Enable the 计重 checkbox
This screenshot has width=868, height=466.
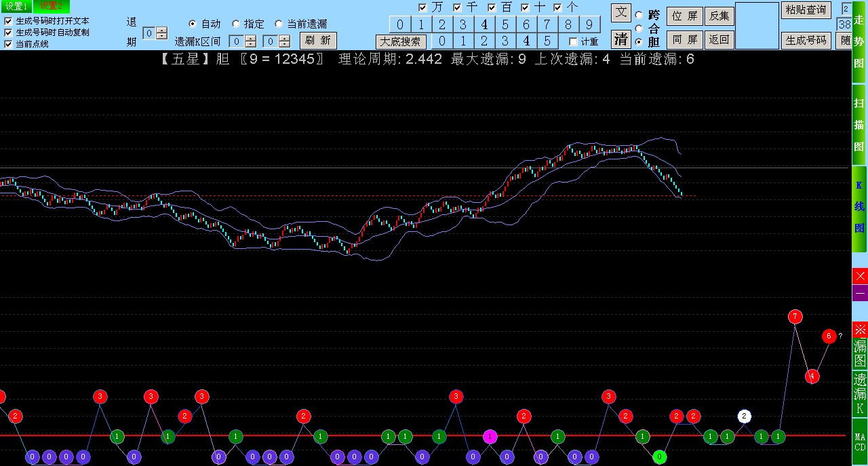[x=573, y=41]
